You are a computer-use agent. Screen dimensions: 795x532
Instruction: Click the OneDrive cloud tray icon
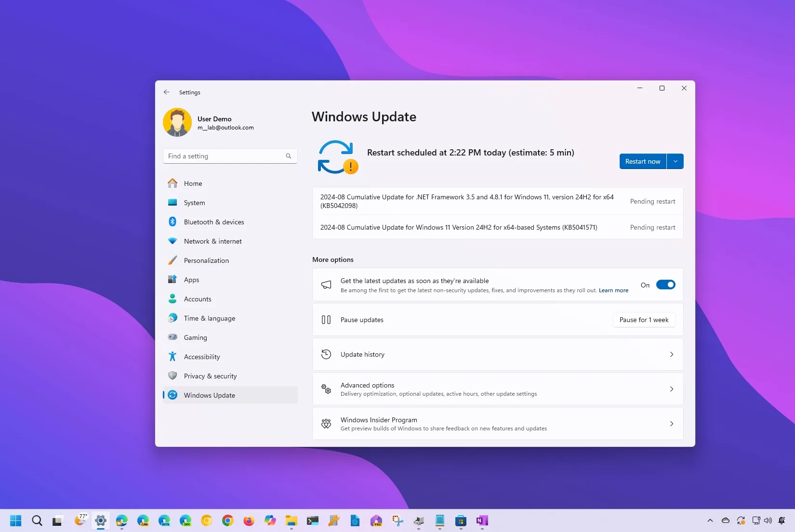[726, 520]
